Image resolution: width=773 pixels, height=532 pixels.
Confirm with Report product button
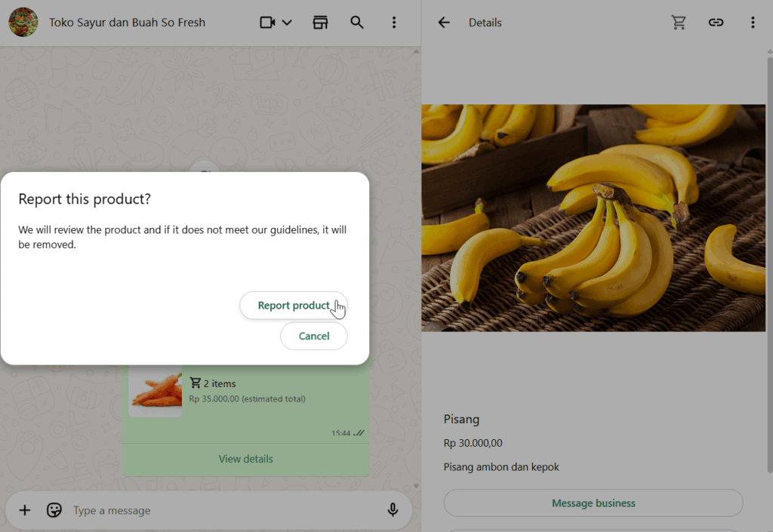tap(294, 306)
